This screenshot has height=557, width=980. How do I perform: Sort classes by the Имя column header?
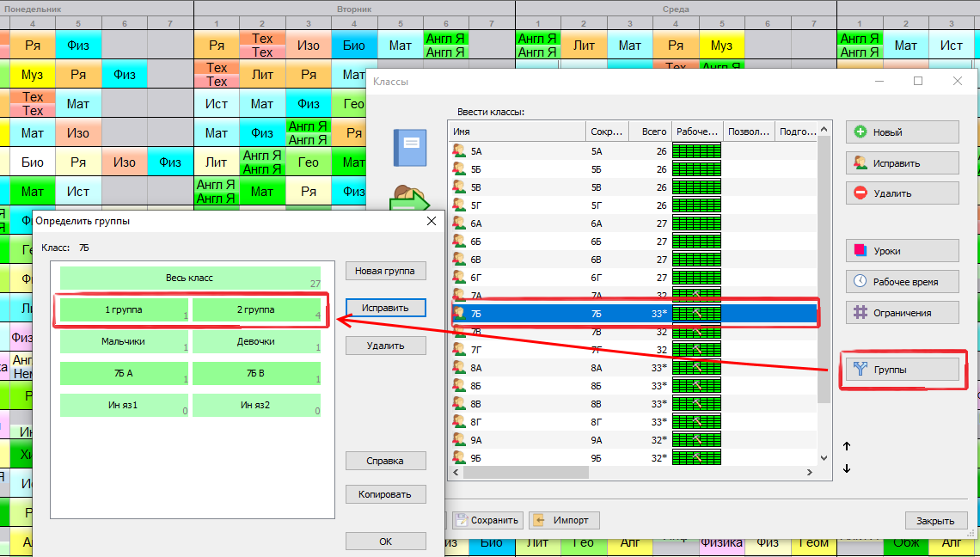point(516,132)
